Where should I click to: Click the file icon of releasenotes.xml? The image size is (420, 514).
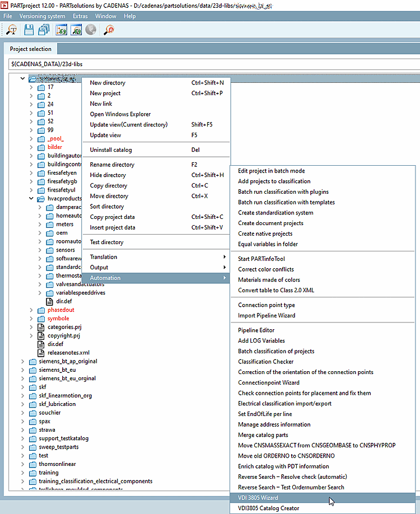tap(41, 353)
